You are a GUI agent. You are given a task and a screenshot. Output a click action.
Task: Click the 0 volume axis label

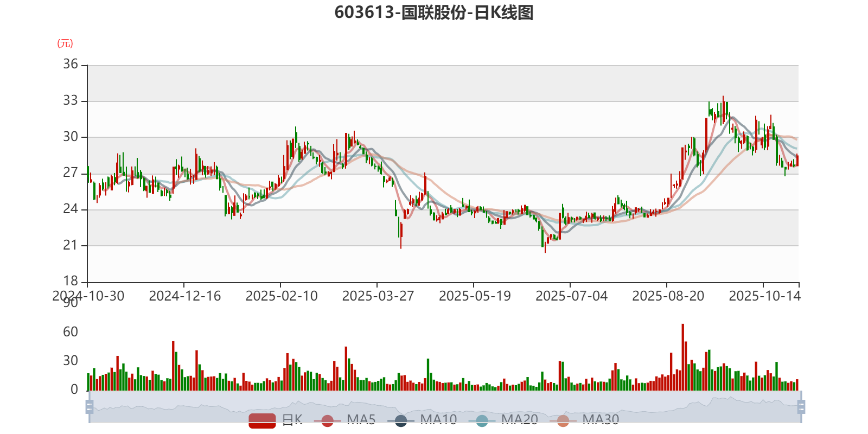point(74,390)
